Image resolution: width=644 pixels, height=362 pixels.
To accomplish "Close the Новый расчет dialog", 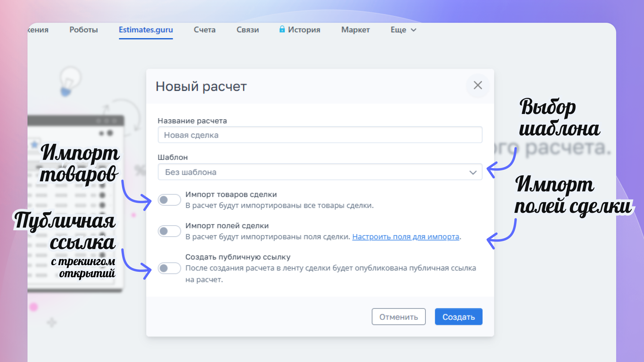I will click(x=478, y=85).
